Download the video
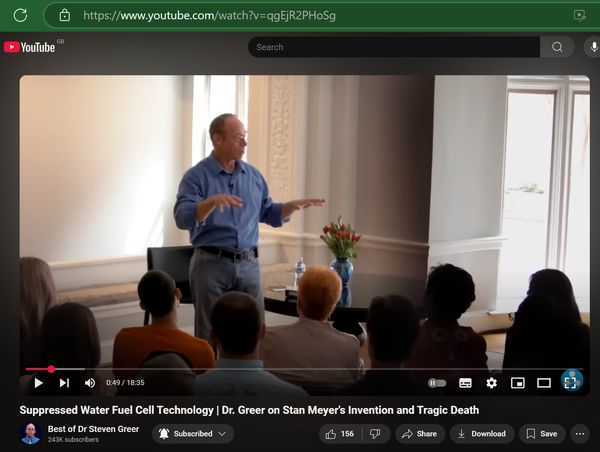 [x=482, y=434]
